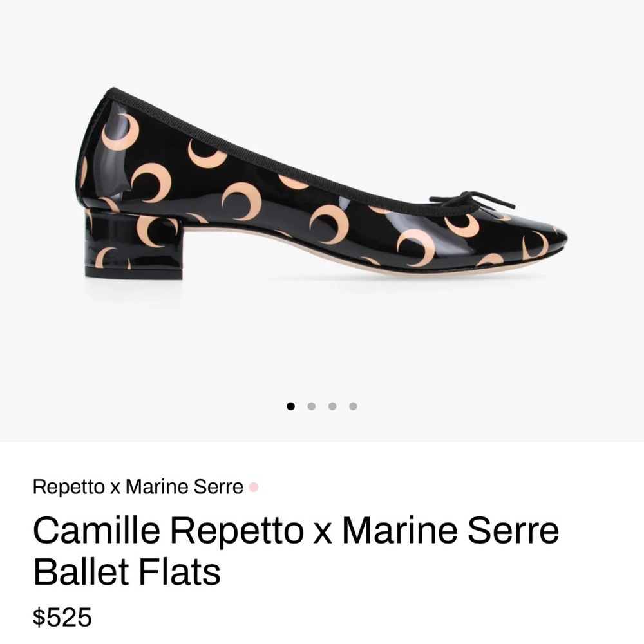Tap the pagination dot row

322,406
